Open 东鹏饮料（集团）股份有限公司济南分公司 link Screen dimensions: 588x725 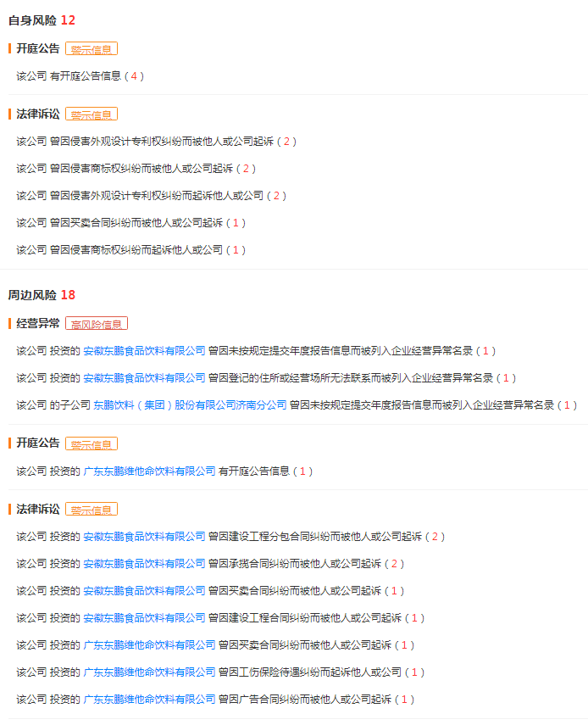[x=190, y=405]
